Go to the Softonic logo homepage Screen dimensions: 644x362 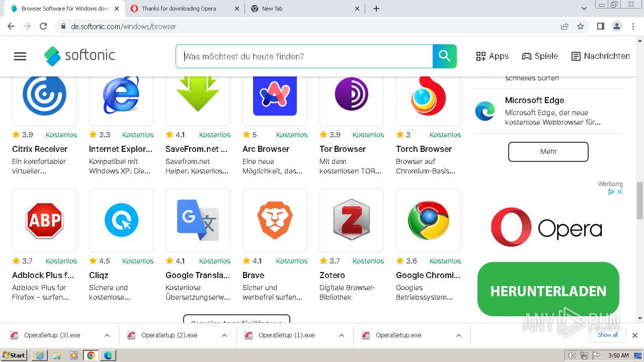click(79, 56)
